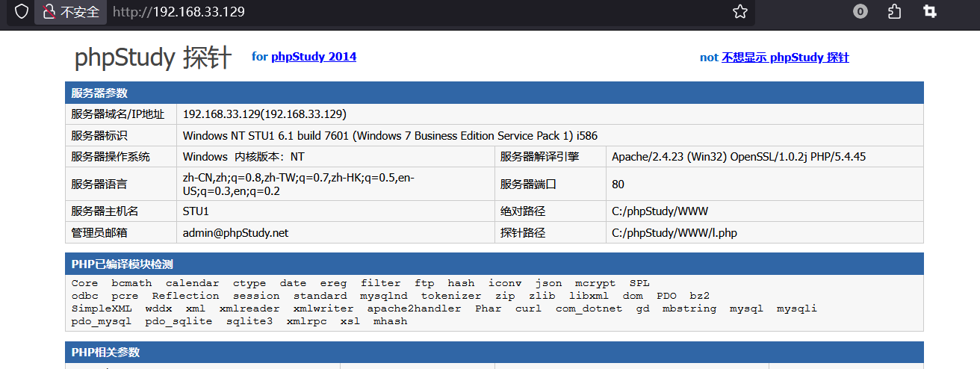Click the admin@phpStudy.net email value

point(235,233)
